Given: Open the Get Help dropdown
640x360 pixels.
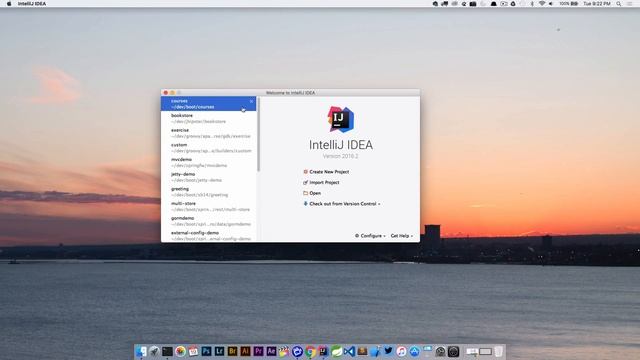Looking at the screenshot, I should [402, 236].
